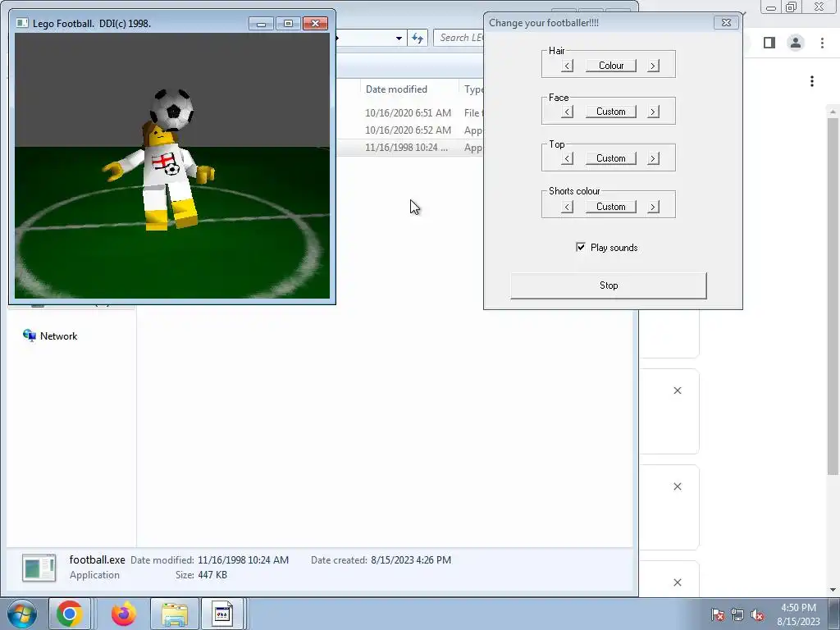Focus the Explorer search box
The height and width of the screenshot is (630, 840).
coord(459,38)
